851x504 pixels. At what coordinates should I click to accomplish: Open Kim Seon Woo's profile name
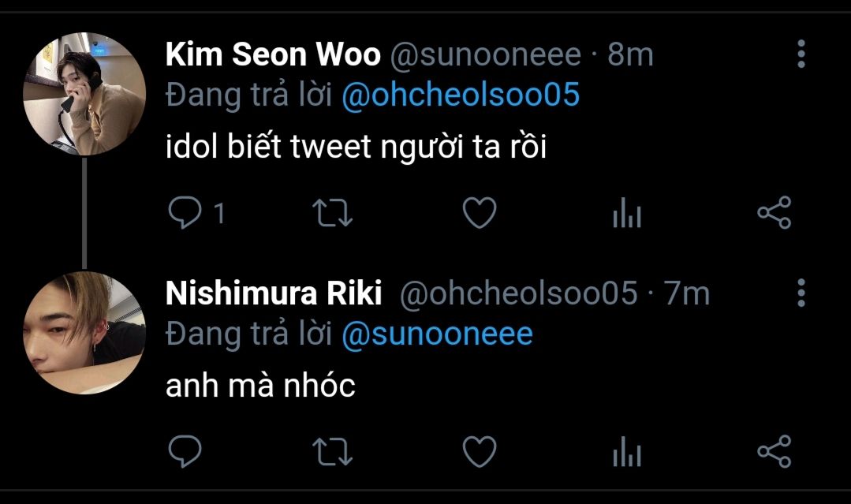[x=273, y=54]
